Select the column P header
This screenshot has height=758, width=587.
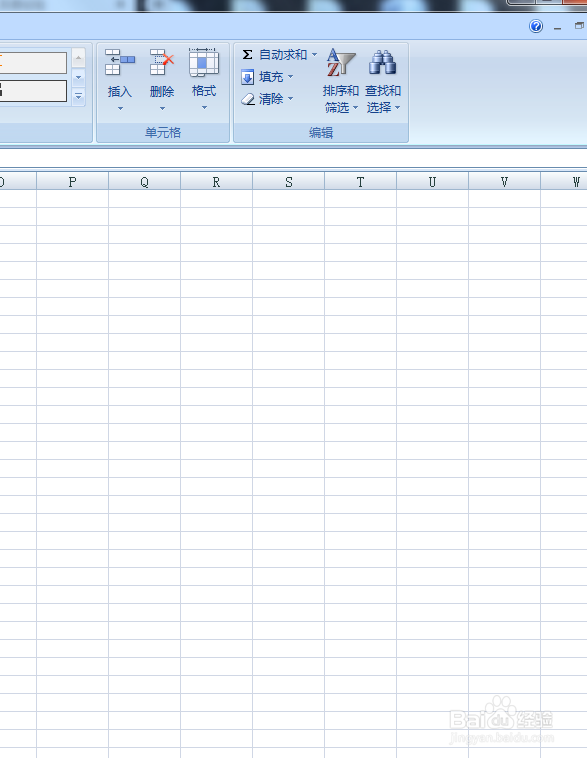point(72,182)
